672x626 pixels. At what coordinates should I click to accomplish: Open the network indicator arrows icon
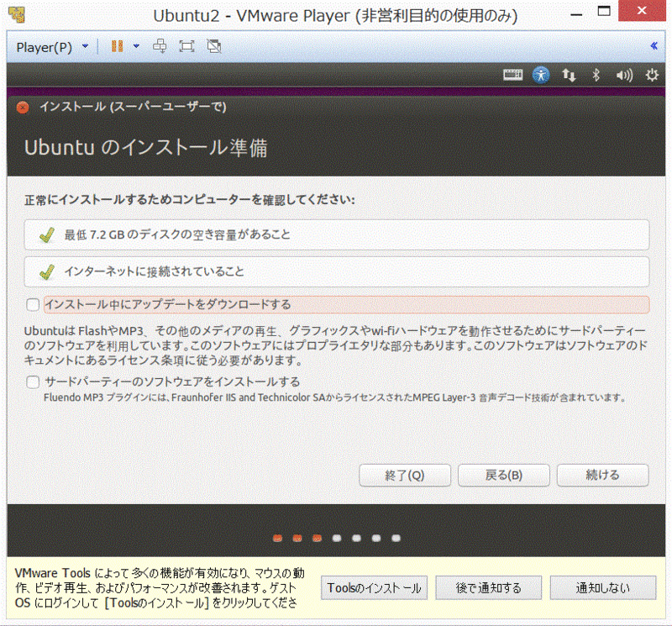coord(568,75)
